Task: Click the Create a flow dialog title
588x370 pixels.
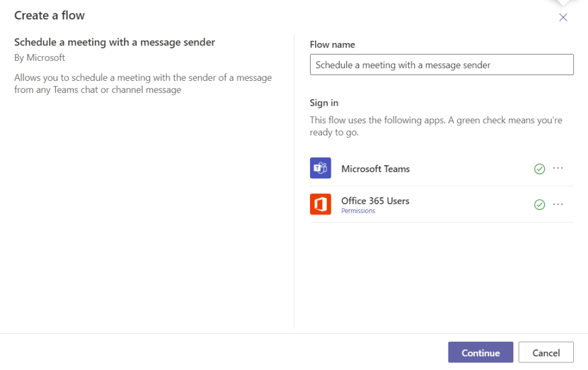Action: [x=49, y=15]
